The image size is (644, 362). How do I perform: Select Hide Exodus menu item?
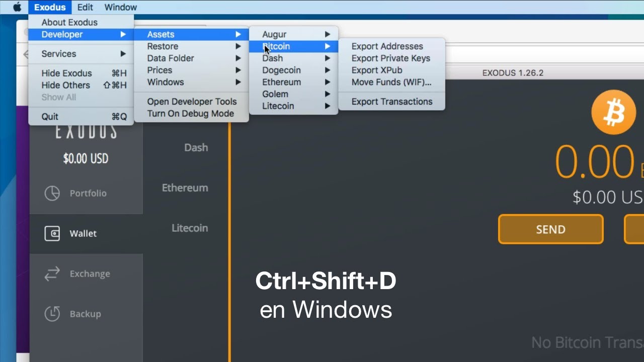(x=81, y=73)
